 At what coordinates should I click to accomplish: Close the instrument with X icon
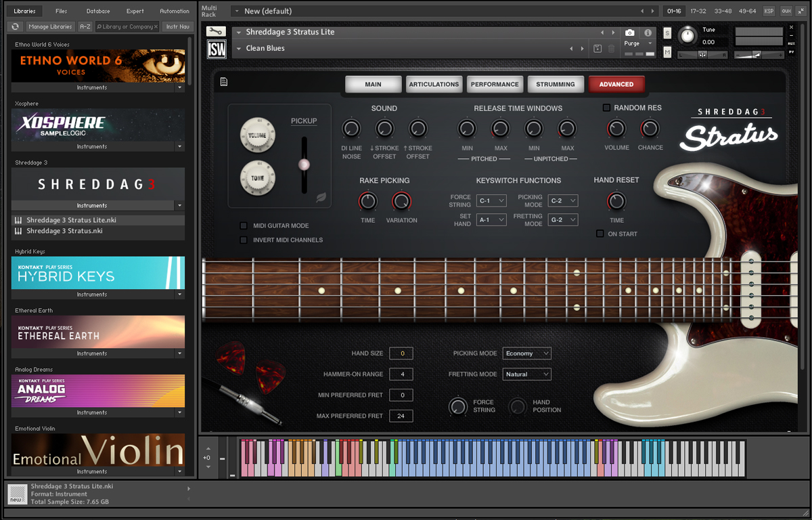click(x=792, y=28)
